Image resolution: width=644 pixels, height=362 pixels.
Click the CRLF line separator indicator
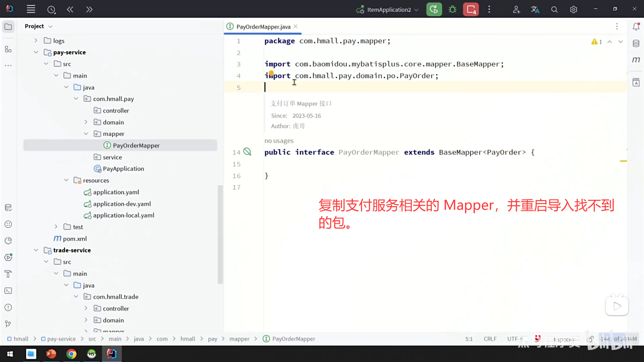coord(490,339)
